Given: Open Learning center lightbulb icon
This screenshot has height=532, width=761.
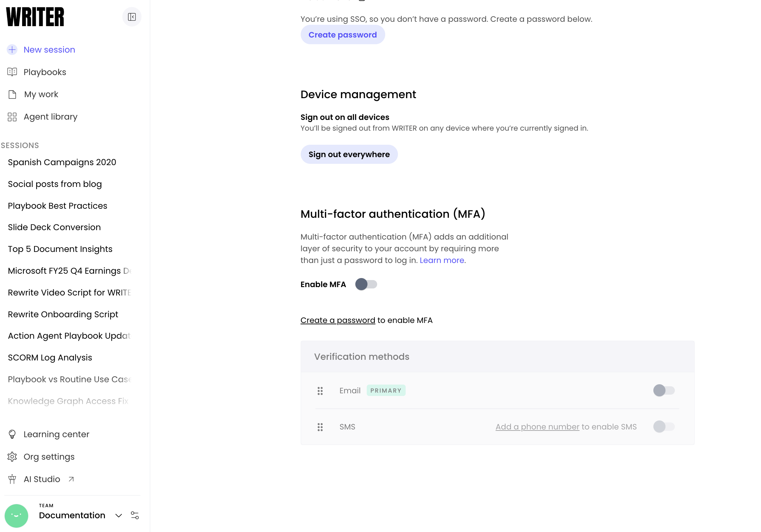Looking at the screenshot, I should (12, 434).
